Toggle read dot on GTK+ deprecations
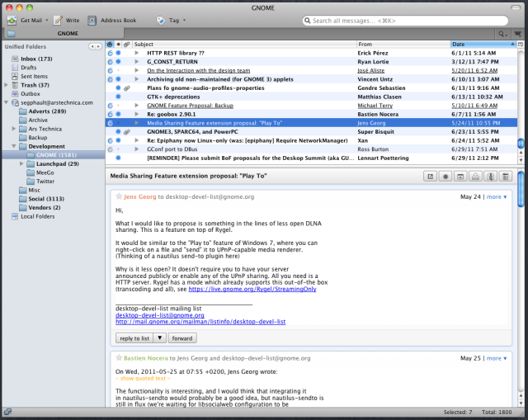Screen dimensions: 528x420 (118, 97)
